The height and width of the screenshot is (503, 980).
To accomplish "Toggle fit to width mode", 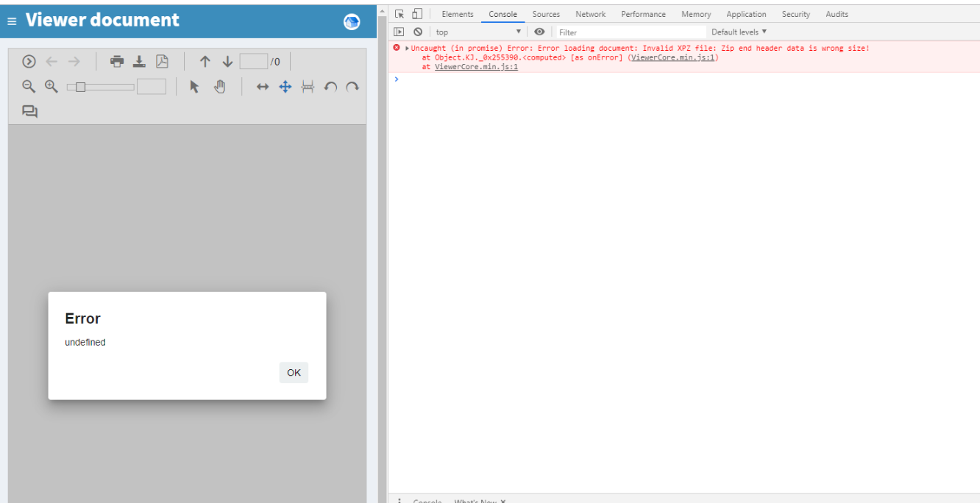I will point(263,87).
